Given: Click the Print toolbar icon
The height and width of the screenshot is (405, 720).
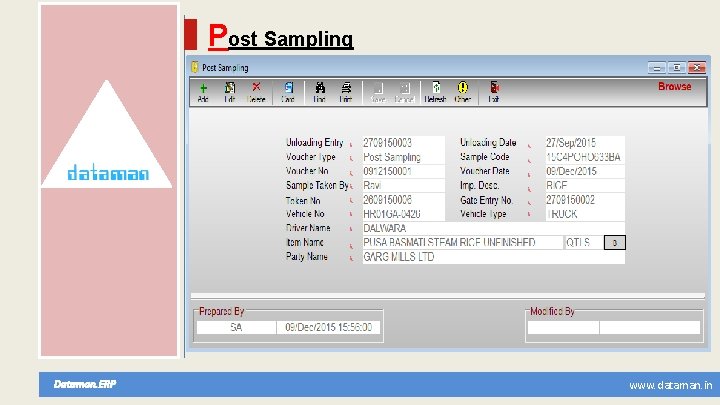Looking at the screenshot, I should click(346, 92).
